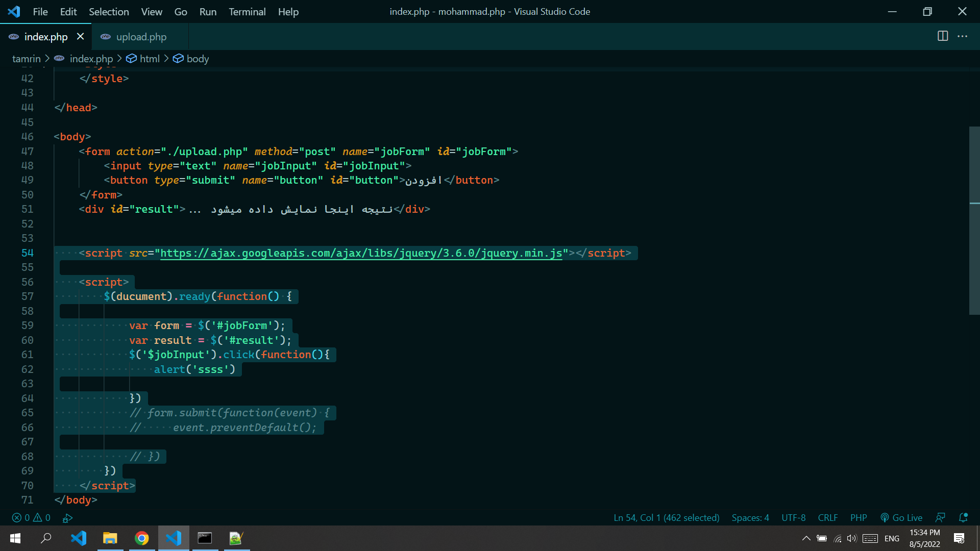Switch to the upload.php editor tab
This screenshot has width=980, height=551.
140,37
